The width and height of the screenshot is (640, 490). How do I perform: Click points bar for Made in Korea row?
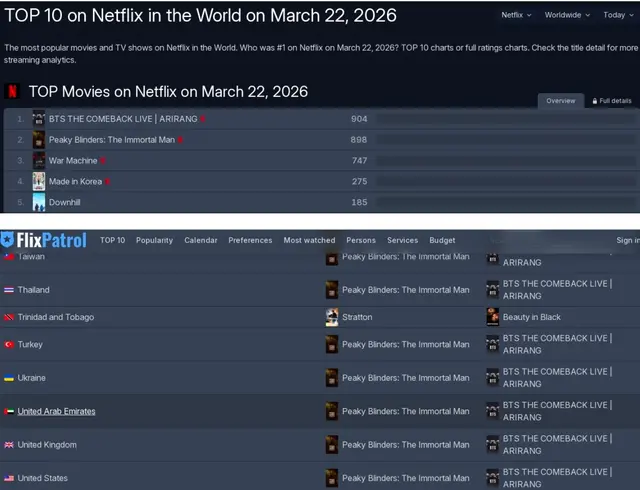tap(505, 182)
